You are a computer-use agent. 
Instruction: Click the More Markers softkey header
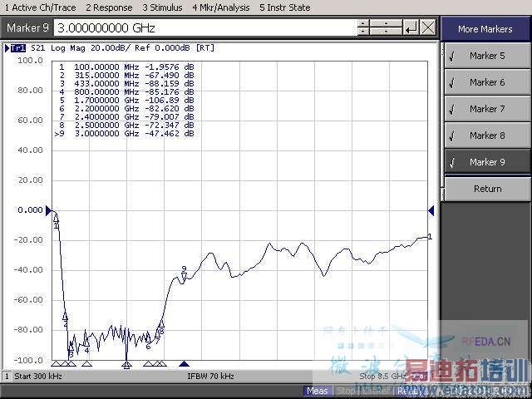pyautogui.click(x=485, y=29)
